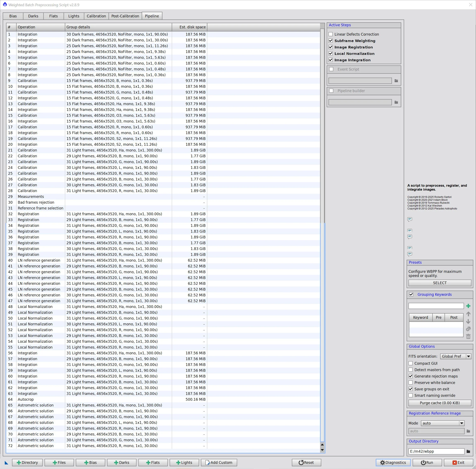
Task: Uncheck Generate rejection maps
Action: [x=411, y=376]
